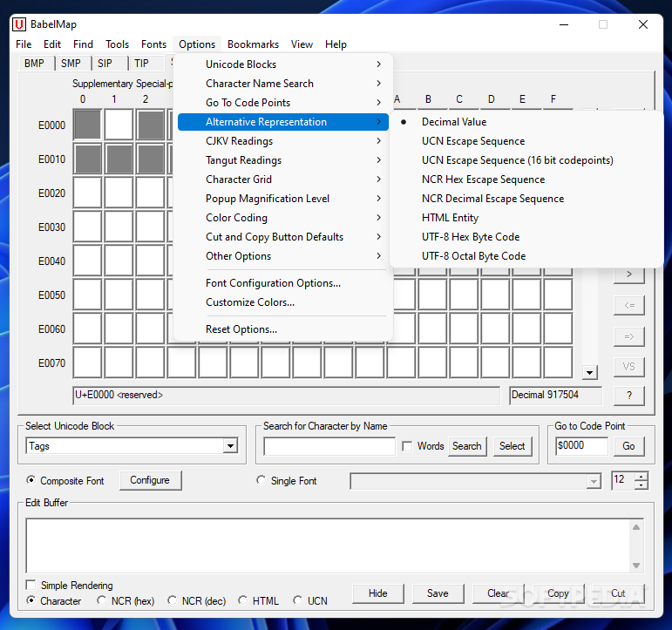Screen dimensions: 672x630
Task: Choose UTF-8 Hex Byte Code
Action: point(526,237)
